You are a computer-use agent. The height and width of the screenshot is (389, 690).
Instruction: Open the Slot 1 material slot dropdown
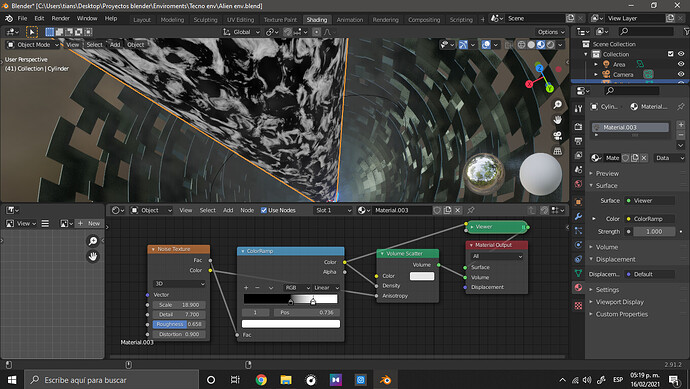(333, 210)
